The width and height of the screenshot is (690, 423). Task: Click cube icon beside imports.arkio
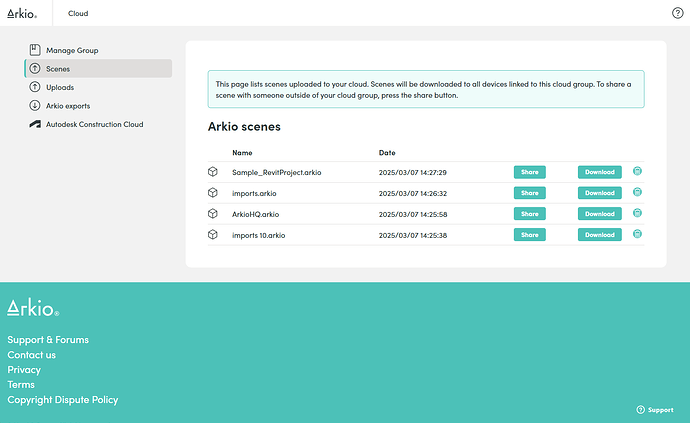(213, 192)
